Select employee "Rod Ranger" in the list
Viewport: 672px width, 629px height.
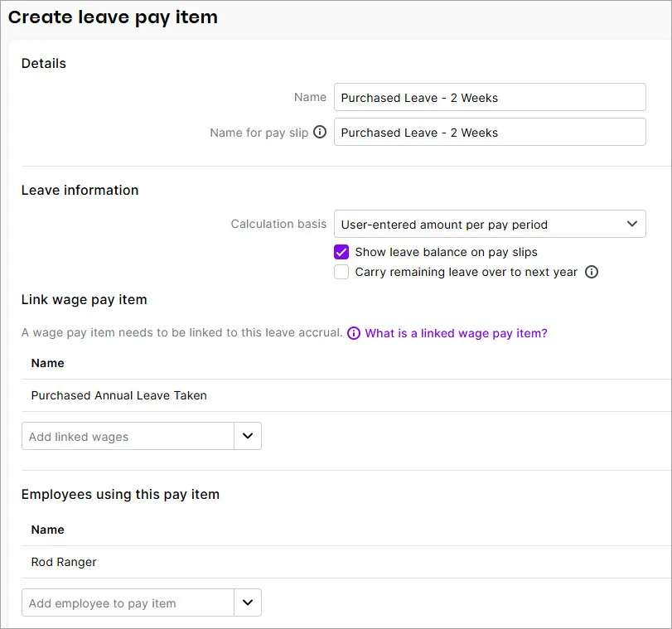coord(63,562)
